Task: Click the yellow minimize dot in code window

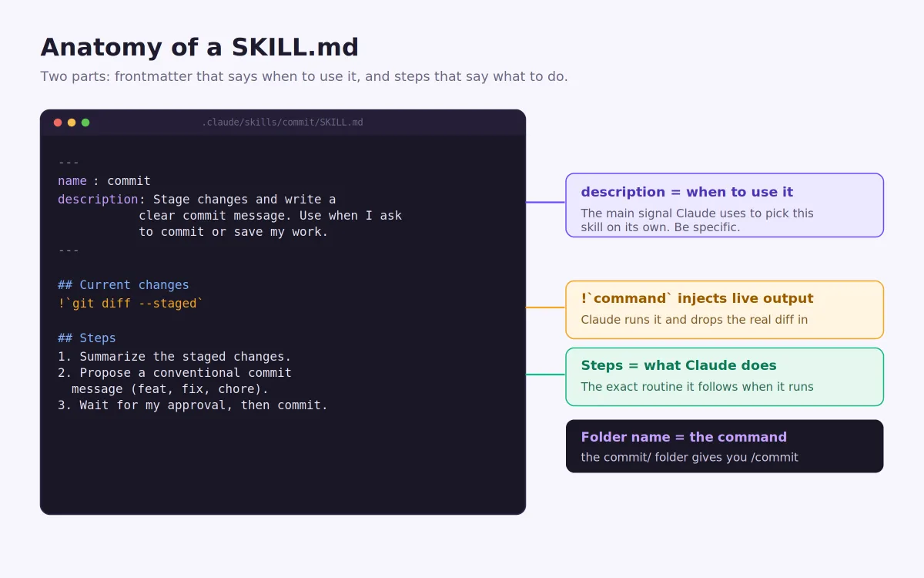Action: click(72, 123)
